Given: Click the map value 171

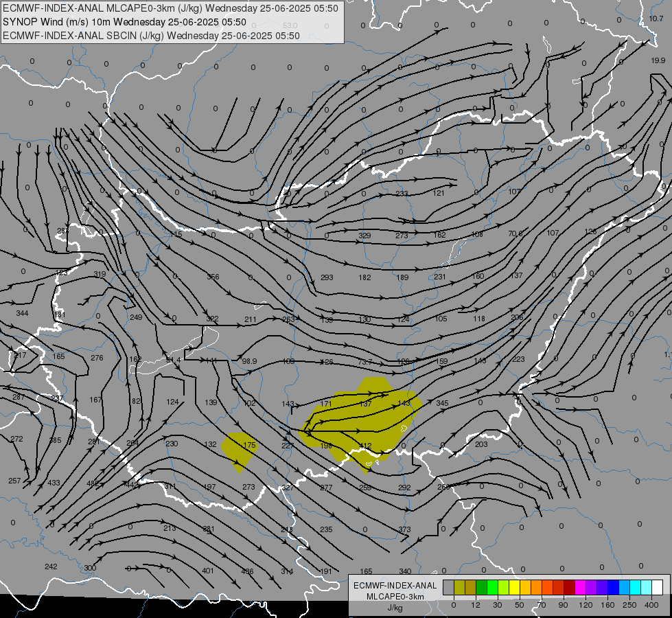Looking at the screenshot, I should tap(326, 404).
